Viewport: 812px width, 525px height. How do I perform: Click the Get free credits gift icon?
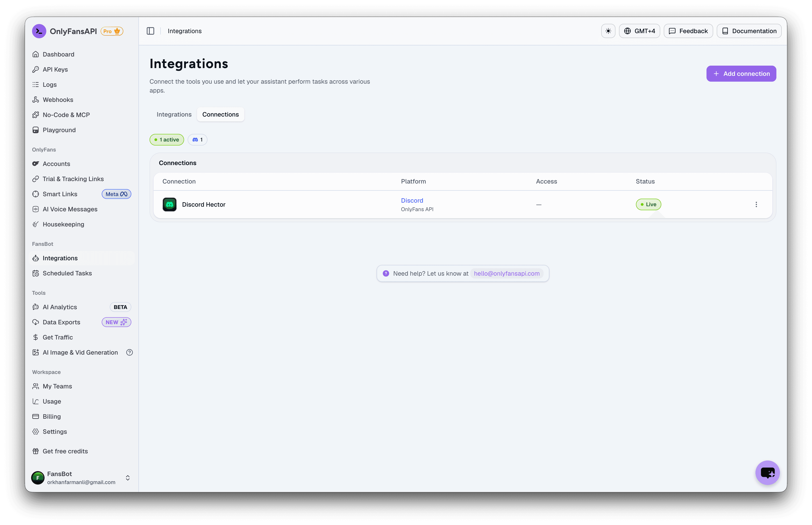[35, 451]
